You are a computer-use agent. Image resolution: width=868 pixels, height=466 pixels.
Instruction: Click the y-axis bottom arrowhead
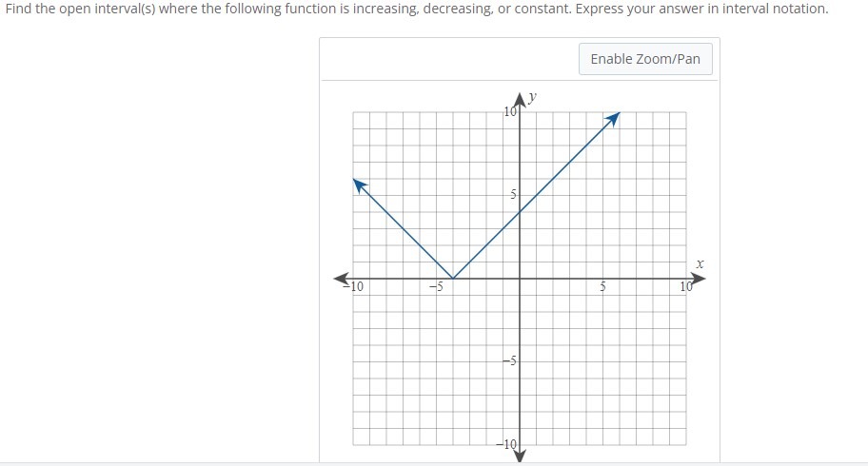point(520,456)
